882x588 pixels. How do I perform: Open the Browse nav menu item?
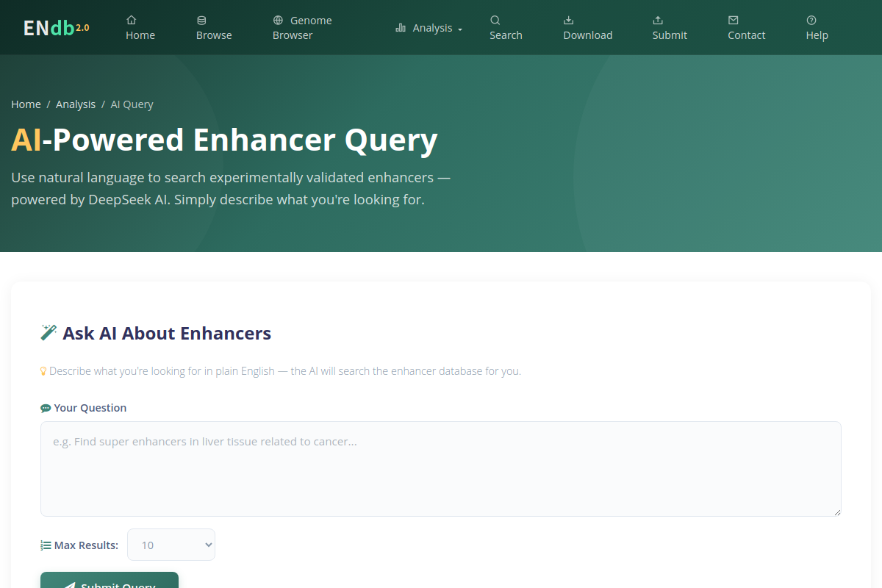(x=214, y=28)
